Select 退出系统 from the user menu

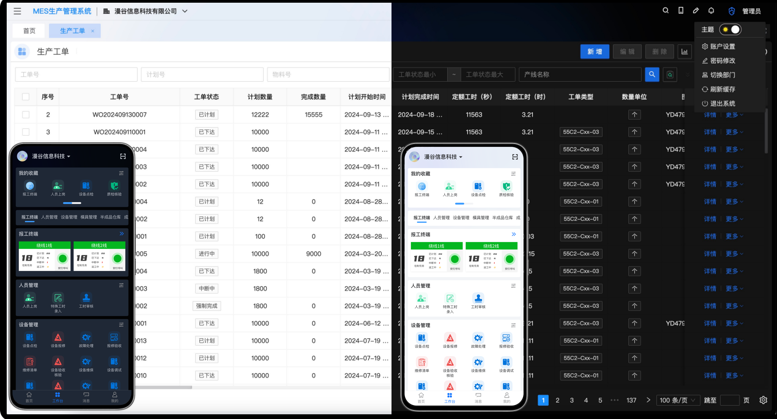[x=722, y=103]
